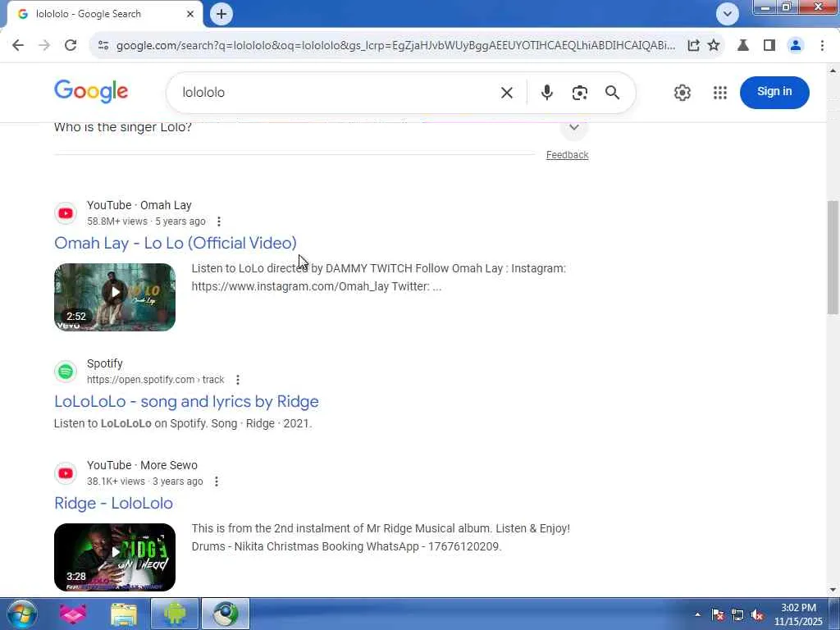Image resolution: width=840 pixels, height=630 pixels.
Task: Open options menu for Omah Lay result
Action: (x=218, y=221)
